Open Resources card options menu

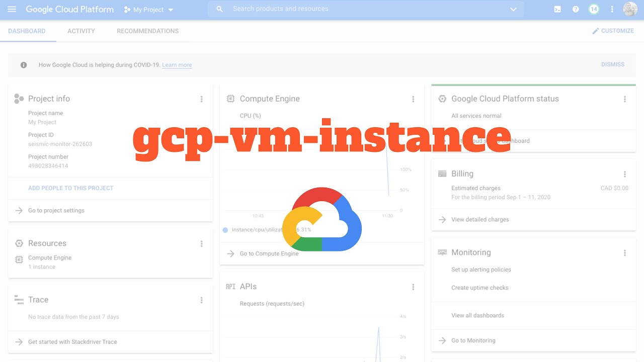pyautogui.click(x=202, y=243)
